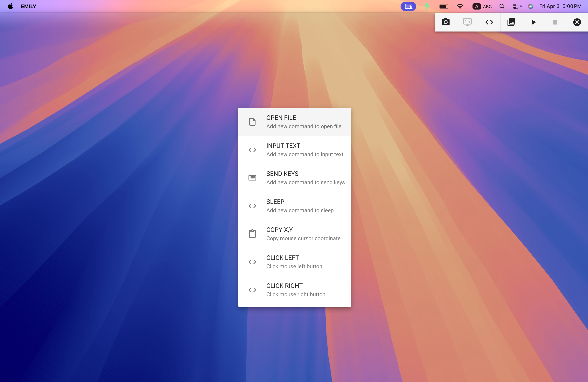The width and height of the screenshot is (588, 382).
Task: Click the screen region capture icon
Action: pyautogui.click(x=467, y=22)
